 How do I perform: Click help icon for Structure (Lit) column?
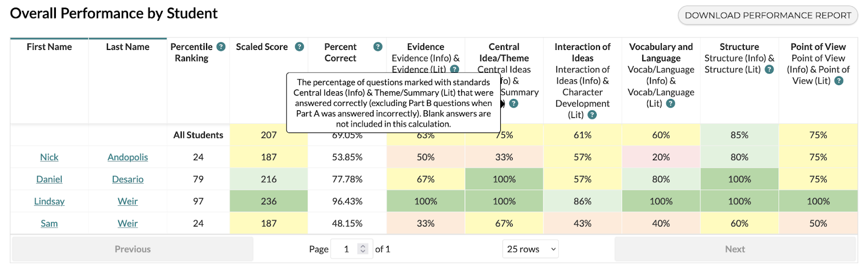769,70
